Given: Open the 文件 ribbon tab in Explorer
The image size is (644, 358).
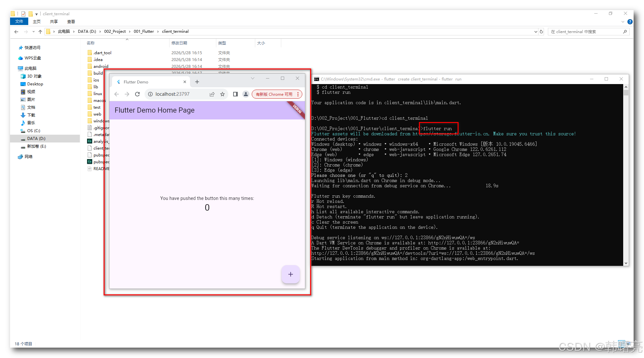Looking at the screenshot, I should (x=19, y=21).
